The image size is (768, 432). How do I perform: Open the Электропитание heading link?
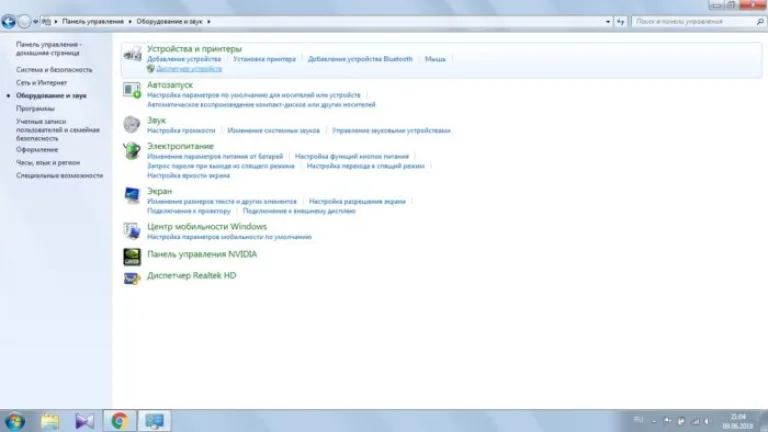coord(180,146)
